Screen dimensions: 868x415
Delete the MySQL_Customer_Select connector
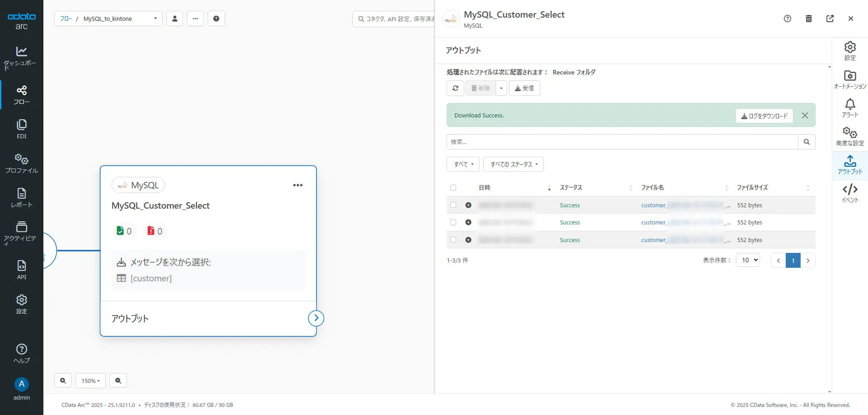tap(809, 19)
